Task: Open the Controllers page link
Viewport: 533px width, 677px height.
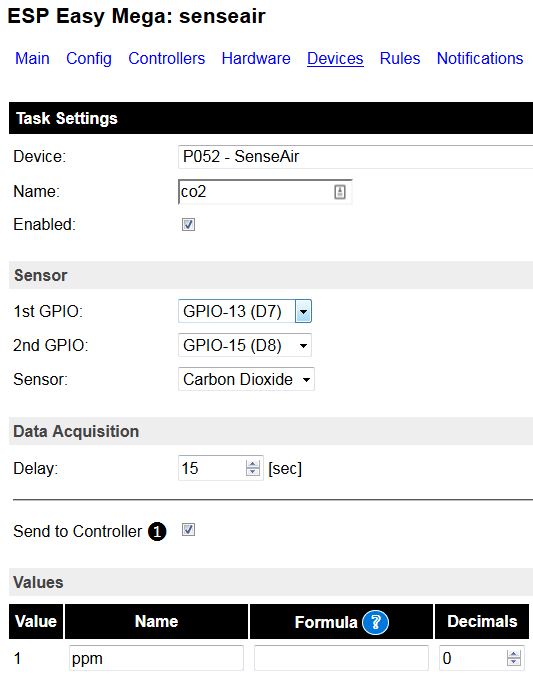Action: pyautogui.click(x=167, y=58)
